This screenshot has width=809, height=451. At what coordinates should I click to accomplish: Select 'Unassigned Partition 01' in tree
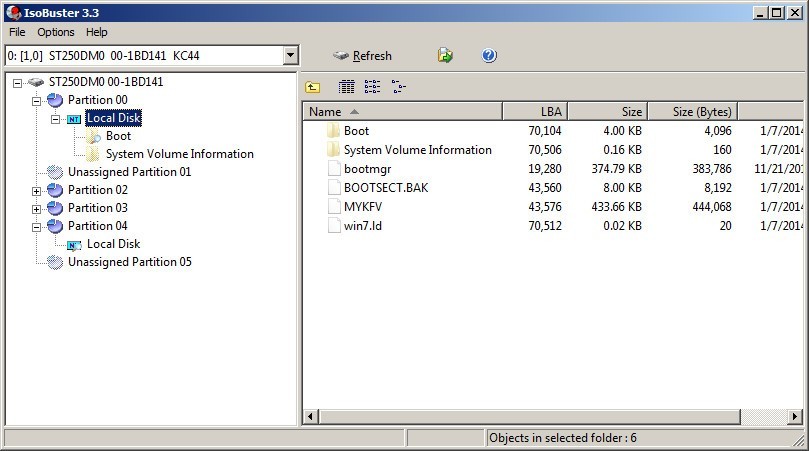[x=130, y=172]
